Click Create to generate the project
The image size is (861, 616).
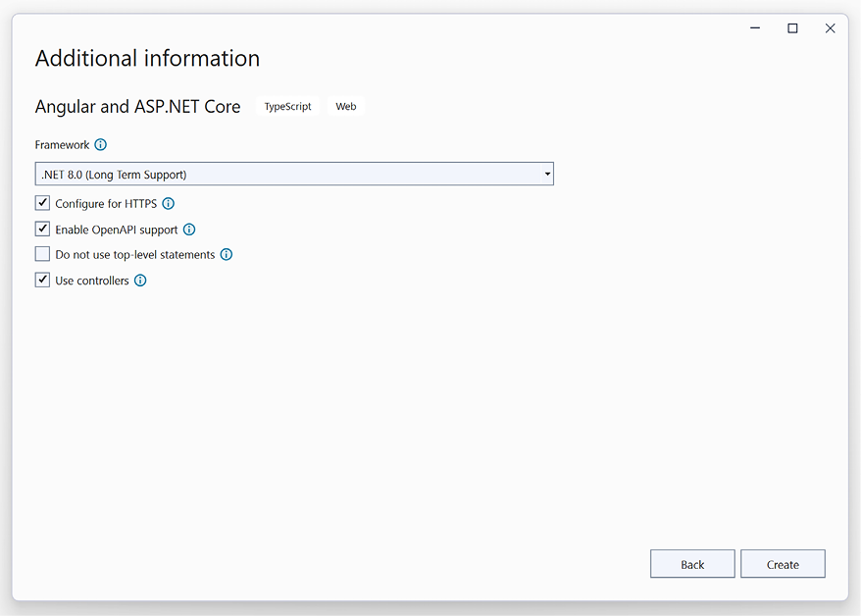pyautogui.click(x=783, y=564)
